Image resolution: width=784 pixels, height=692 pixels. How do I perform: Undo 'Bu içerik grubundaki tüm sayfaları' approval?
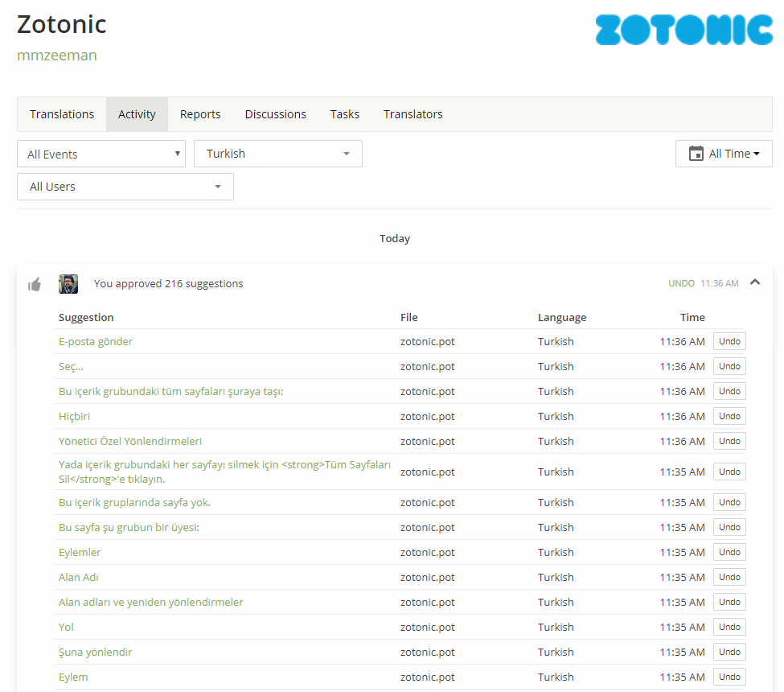pos(729,391)
